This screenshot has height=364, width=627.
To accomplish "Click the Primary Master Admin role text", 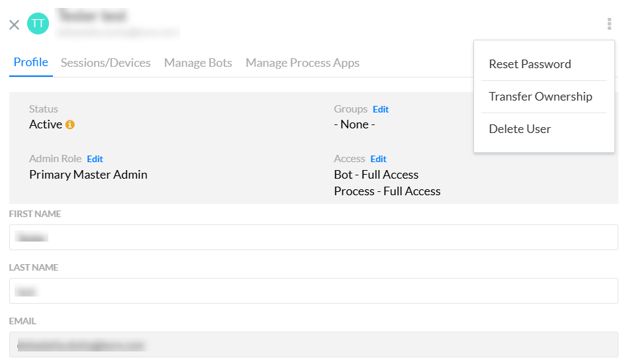I will tap(88, 175).
